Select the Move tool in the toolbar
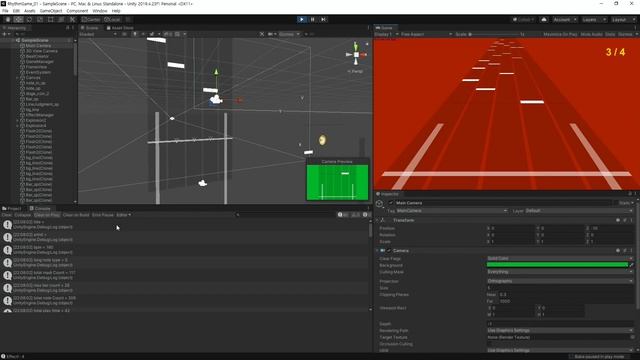This screenshot has height=360, width=640. tap(18, 19)
